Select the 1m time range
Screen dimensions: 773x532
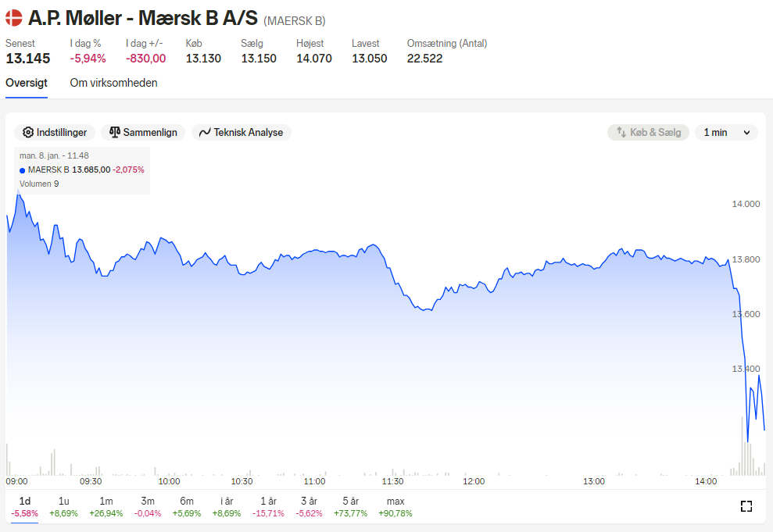[106, 507]
